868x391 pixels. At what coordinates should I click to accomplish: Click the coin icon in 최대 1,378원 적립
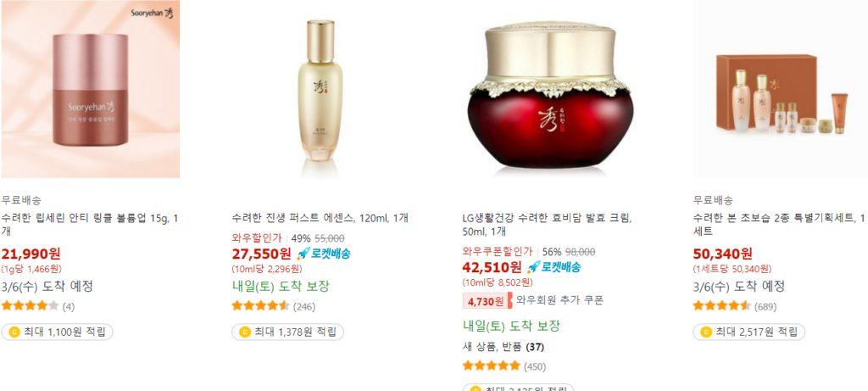[x=245, y=332]
